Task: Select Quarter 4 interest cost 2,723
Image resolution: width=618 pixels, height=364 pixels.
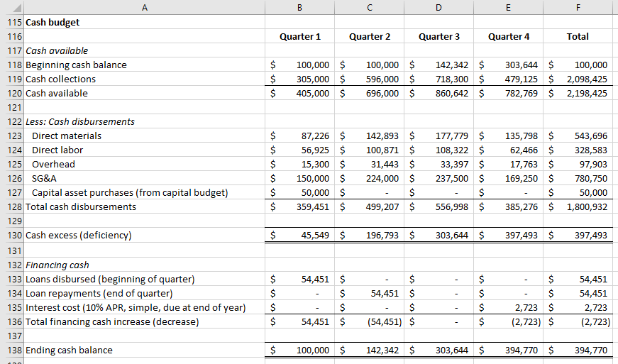Action: (x=509, y=307)
